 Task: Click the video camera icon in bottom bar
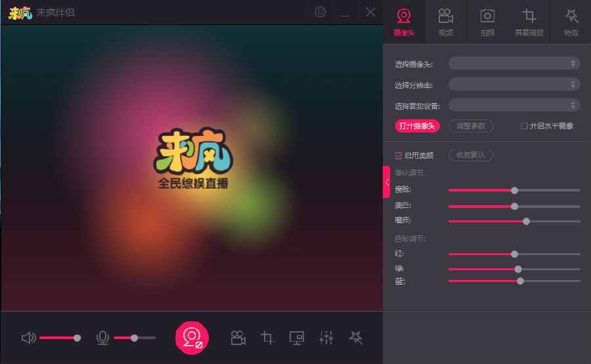[238, 338]
